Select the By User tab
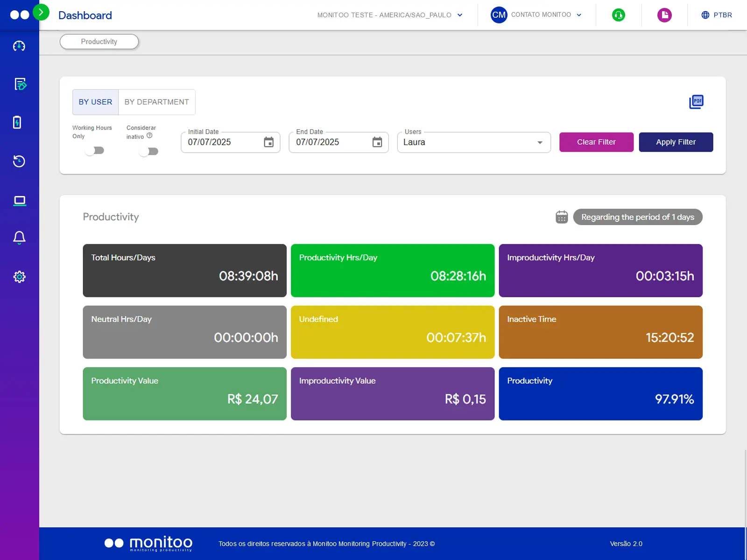 pos(95,102)
